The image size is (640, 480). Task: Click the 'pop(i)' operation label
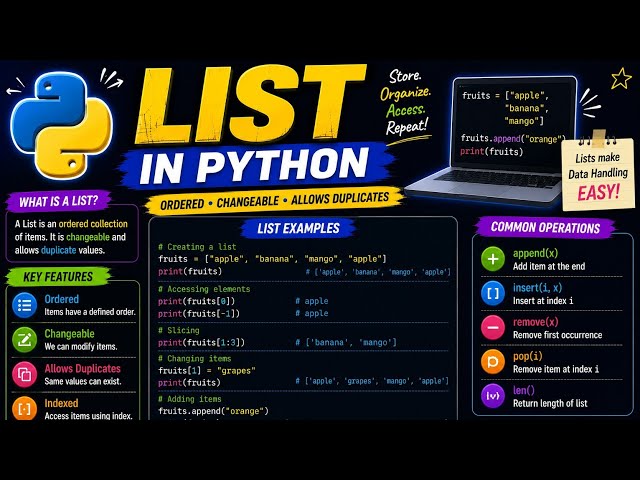point(527,356)
